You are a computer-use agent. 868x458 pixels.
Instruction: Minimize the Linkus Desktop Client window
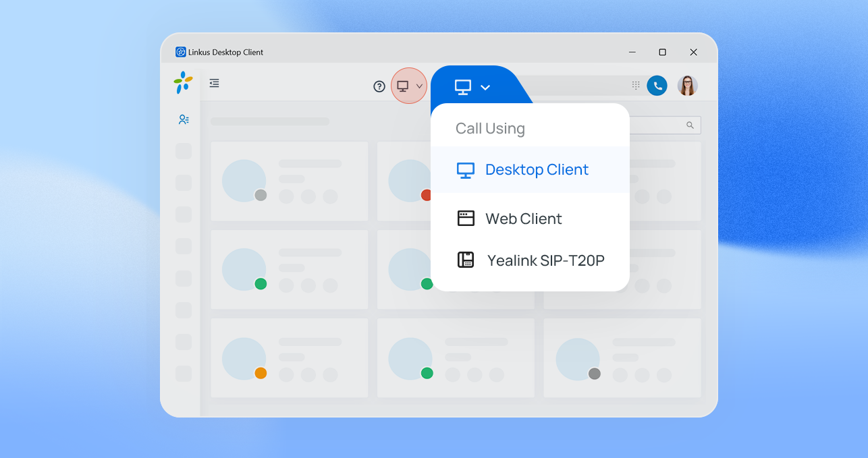(x=632, y=52)
